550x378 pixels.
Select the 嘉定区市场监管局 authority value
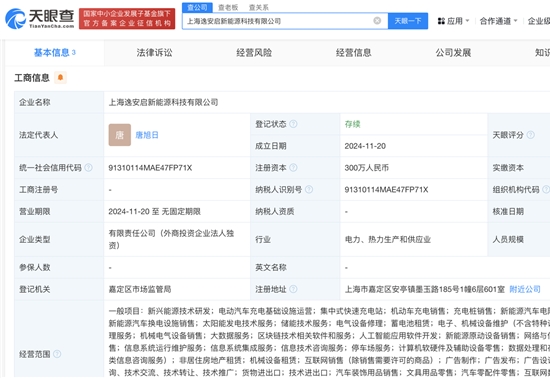point(140,289)
